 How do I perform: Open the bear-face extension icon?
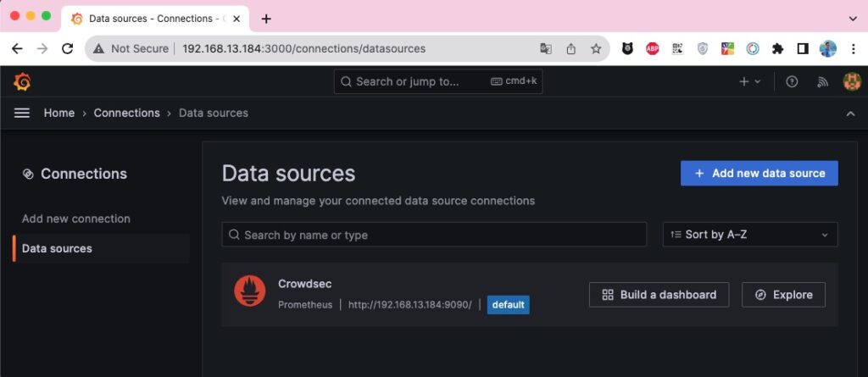(x=627, y=49)
